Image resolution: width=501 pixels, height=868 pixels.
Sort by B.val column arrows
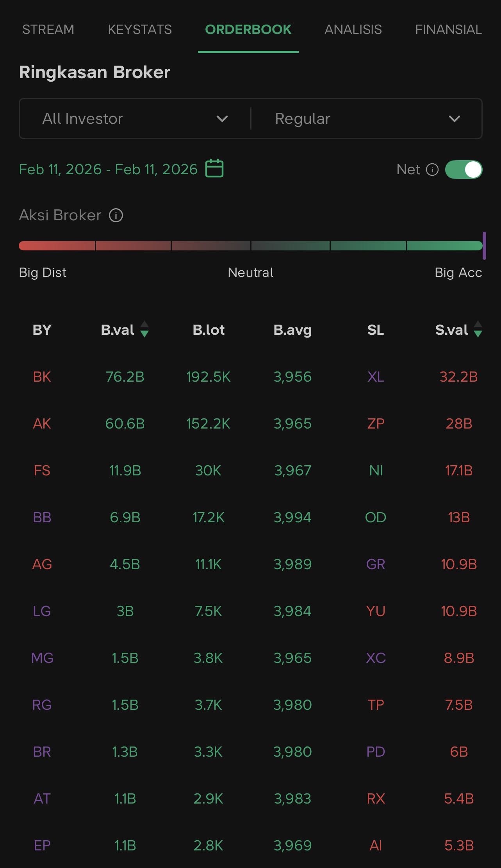coord(144,329)
